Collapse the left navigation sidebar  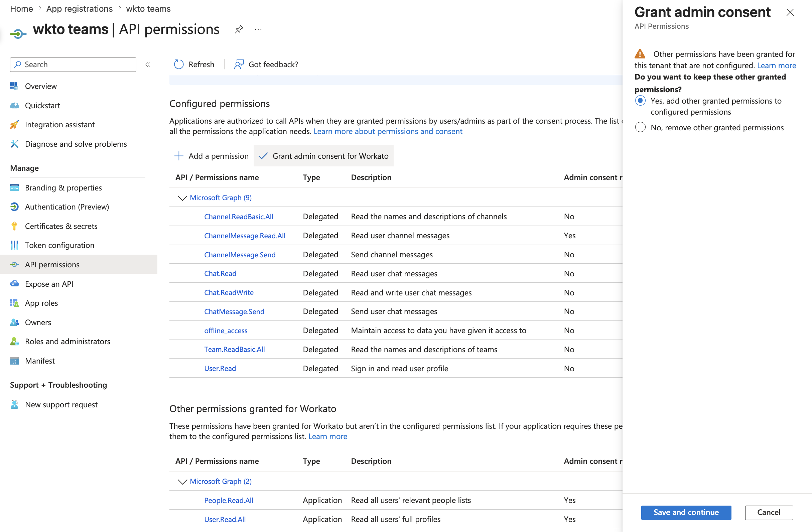tap(148, 64)
